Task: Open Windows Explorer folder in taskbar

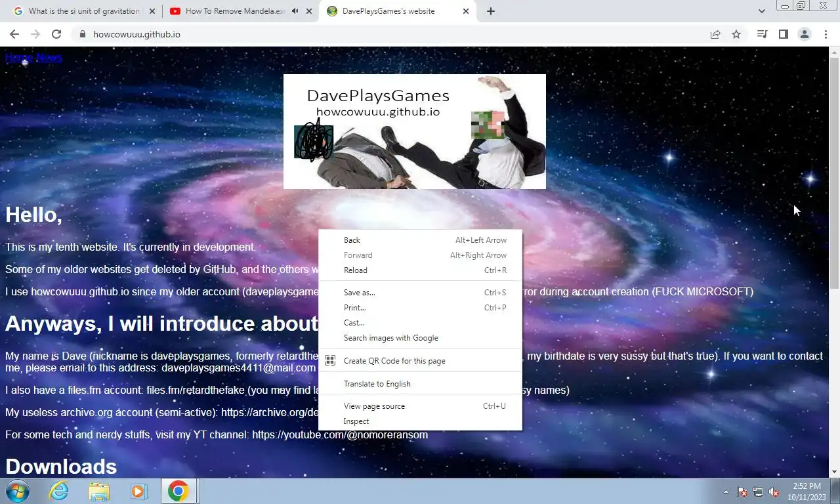Action: point(99,491)
